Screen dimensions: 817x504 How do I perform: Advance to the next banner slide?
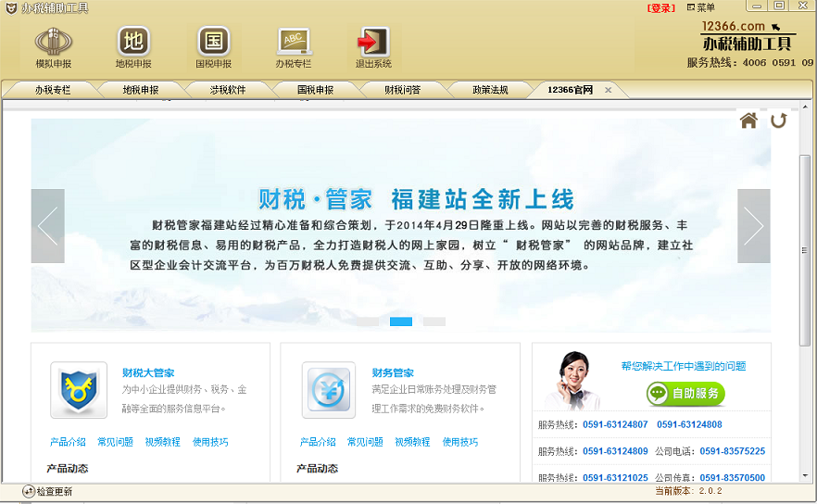pyautogui.click(x=753, y=226)
